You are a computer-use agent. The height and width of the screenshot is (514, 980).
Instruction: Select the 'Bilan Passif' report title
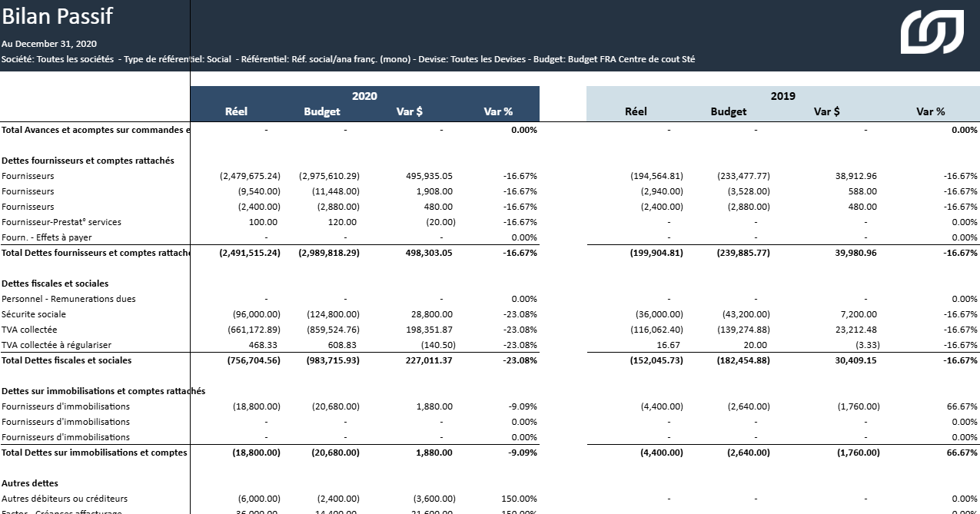pyautogui.click(x=57, y=16)
